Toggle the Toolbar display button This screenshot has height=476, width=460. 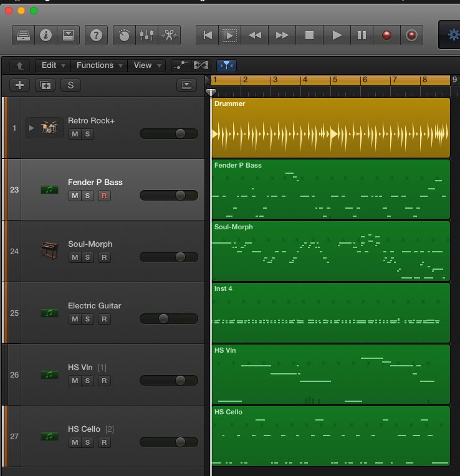click(68, 36)
